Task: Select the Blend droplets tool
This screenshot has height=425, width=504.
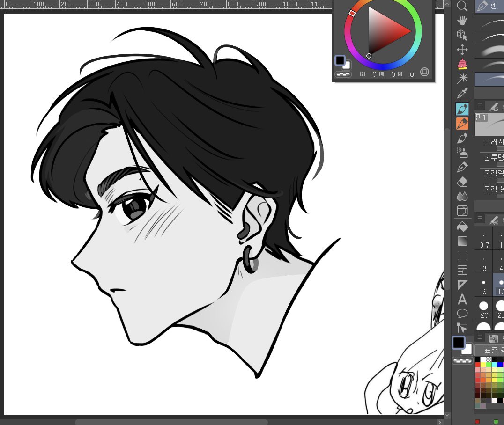Action: point(462,196)
